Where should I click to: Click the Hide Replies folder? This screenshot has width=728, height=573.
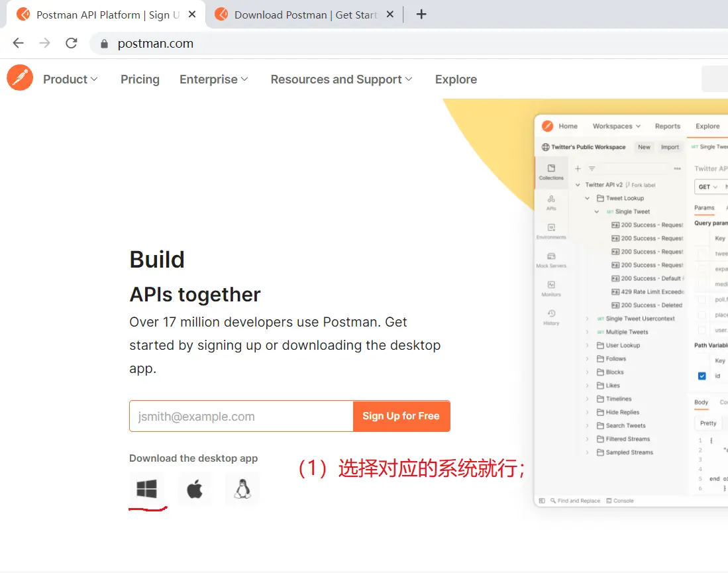[617, 412]
